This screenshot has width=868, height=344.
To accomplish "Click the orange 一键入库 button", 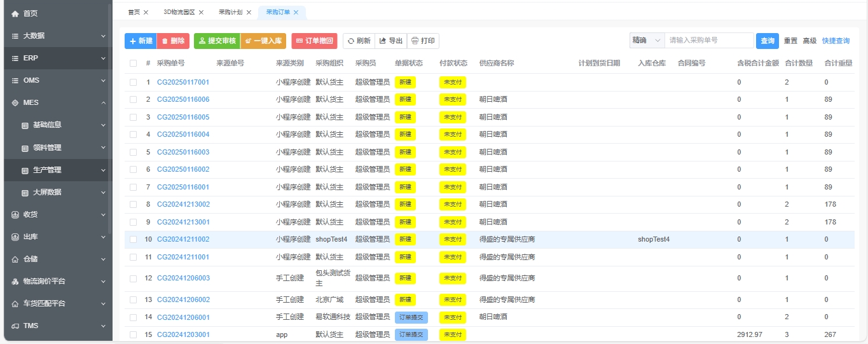I will [263, 41].
